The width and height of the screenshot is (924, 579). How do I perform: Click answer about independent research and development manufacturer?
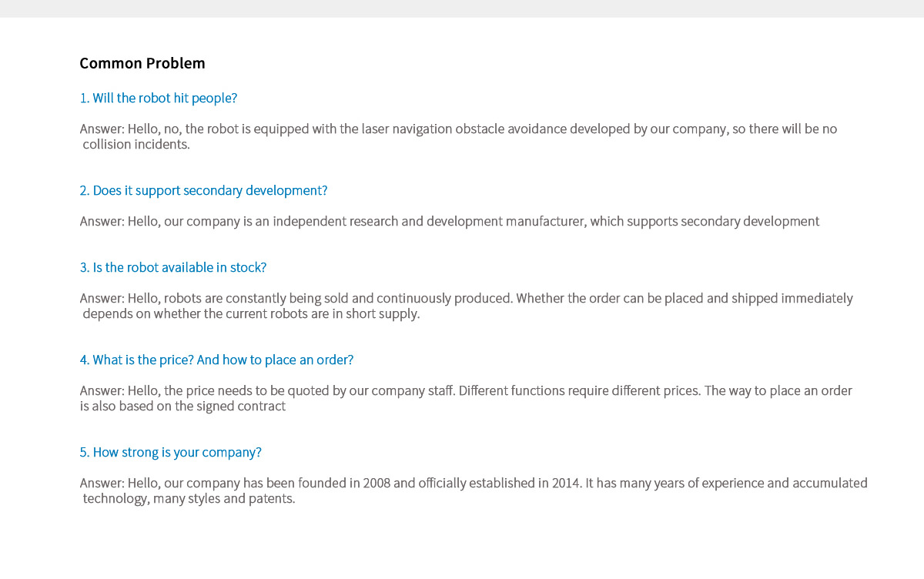pyautogui.click(x=450, y=222)
